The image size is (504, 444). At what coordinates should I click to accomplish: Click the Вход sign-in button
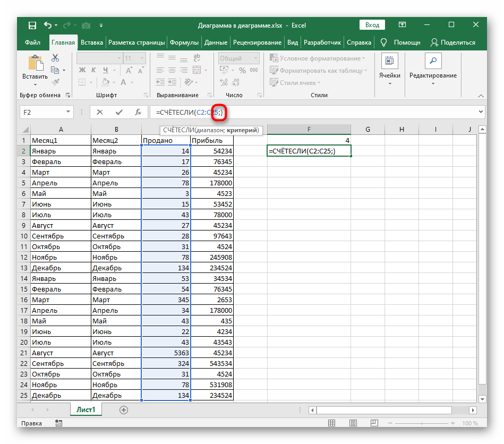[372, 25]
